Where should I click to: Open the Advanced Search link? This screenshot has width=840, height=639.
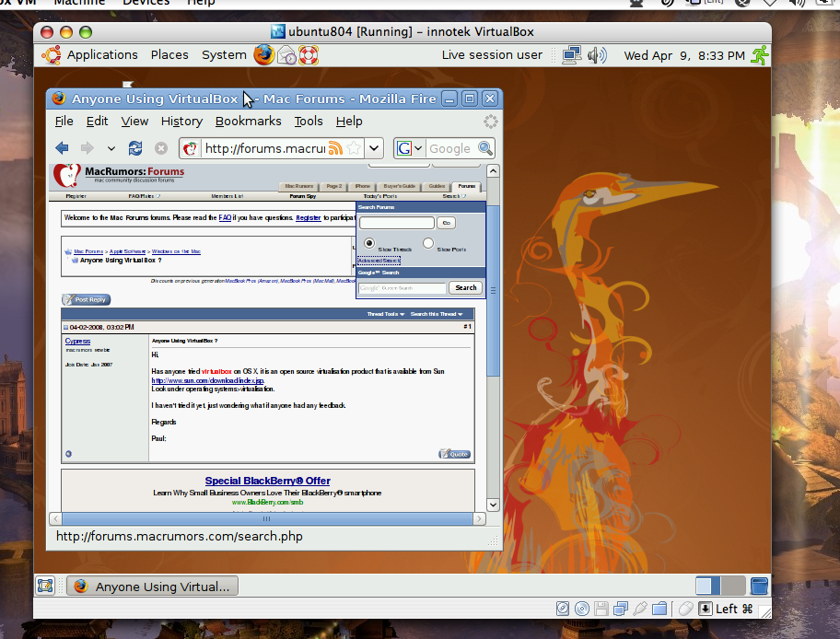379,261
